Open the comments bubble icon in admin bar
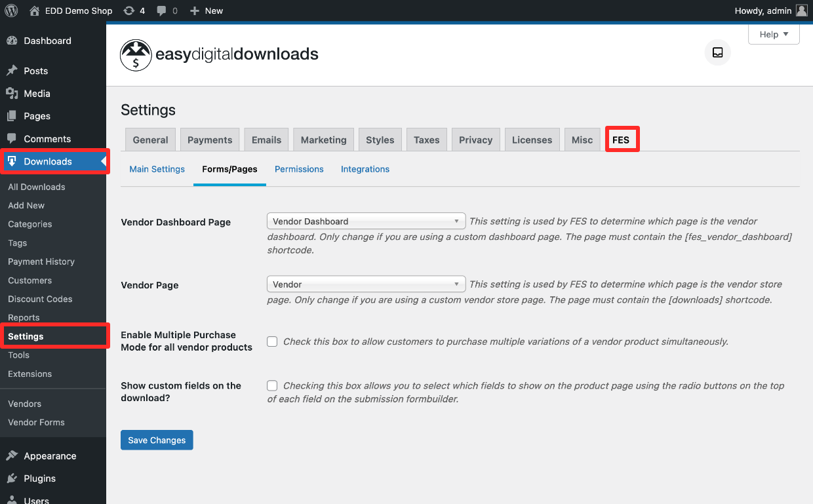Screen dimensions: 813x504 coord(162,10)
